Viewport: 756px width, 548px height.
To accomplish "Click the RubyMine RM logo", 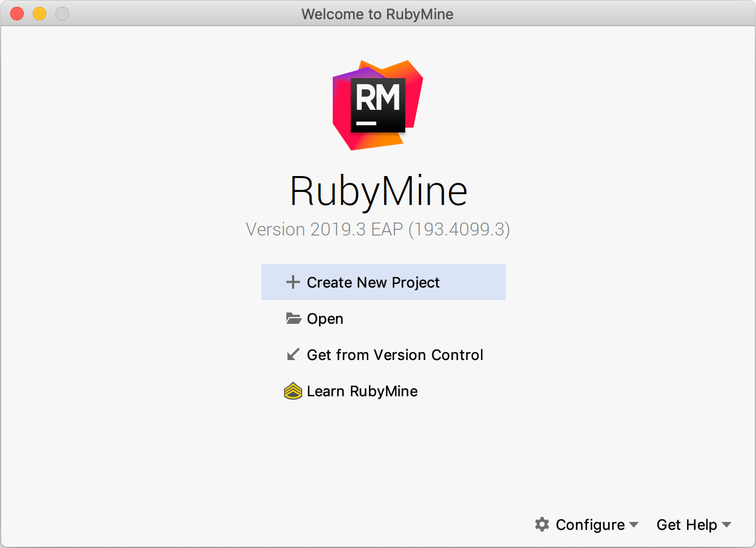I will [x=377, y=105].
